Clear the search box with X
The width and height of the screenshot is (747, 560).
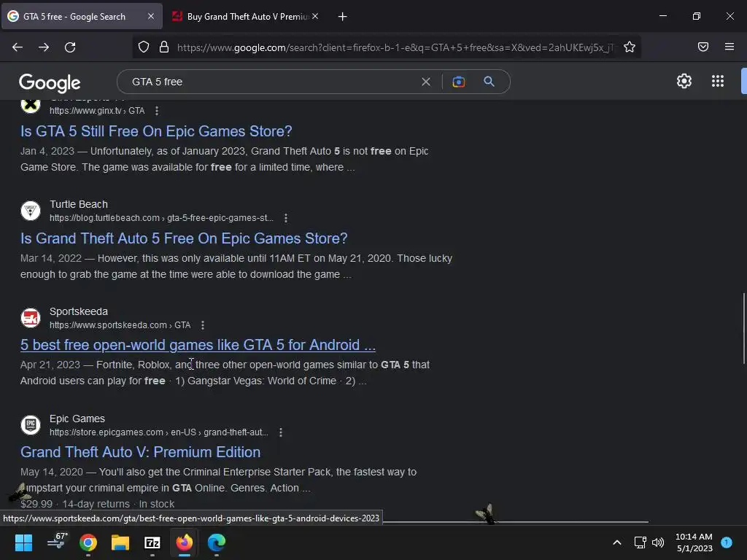tap(426, 82)
